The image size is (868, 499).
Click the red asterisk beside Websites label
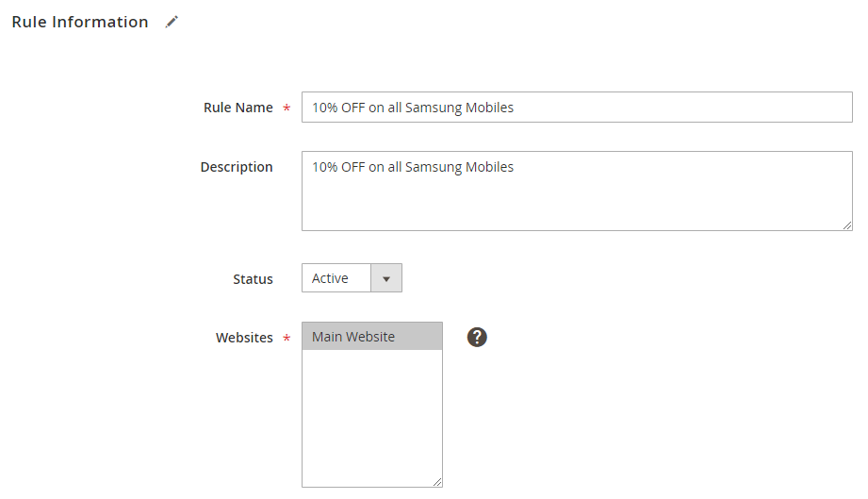(x=287, y=338)
